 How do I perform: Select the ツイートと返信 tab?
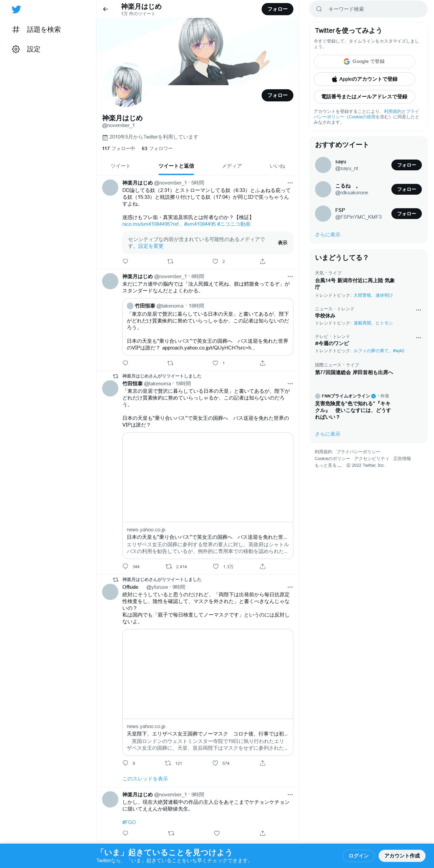coord(176,166)
